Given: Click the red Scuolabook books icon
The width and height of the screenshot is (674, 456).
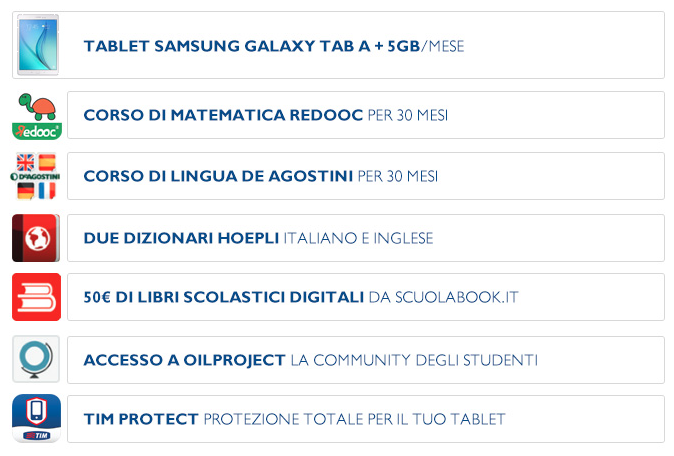Looking at the screenshot, I should (x=37, y=297).
